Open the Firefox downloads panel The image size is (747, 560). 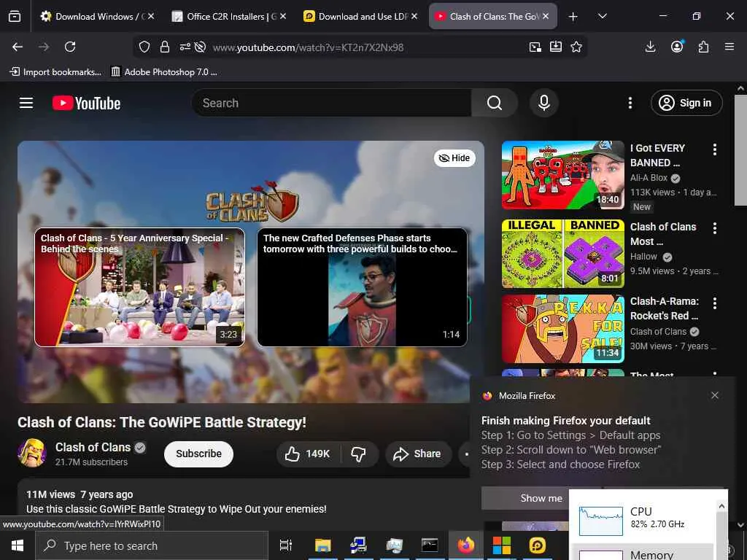[x=650, y=47]
